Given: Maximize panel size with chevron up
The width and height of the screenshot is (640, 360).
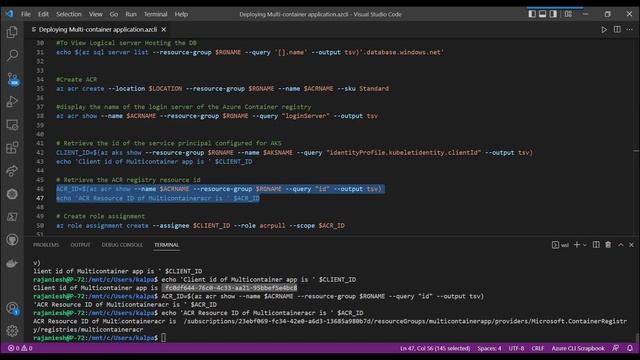Looking at the screenshot, I should [621, 244].
